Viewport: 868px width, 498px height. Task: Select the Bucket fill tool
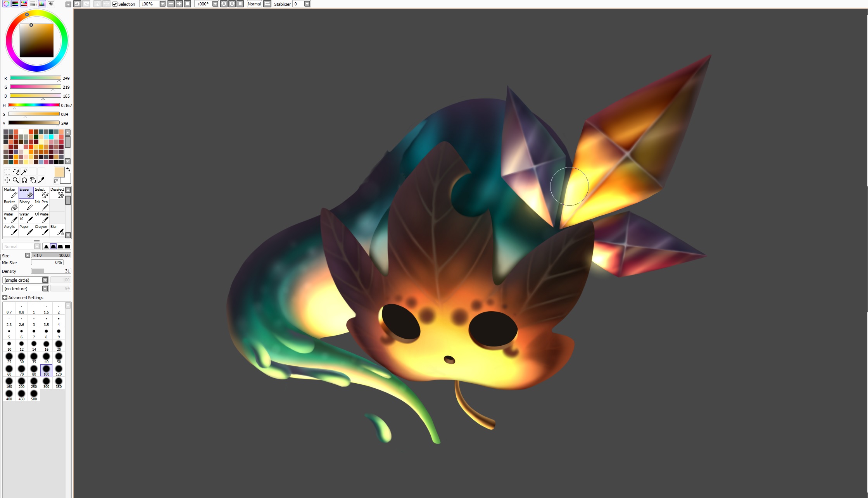10,205
